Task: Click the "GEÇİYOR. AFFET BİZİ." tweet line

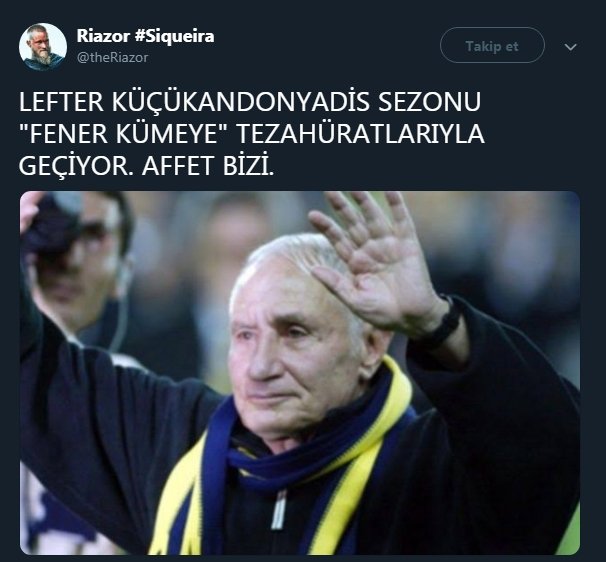Action: (146, 166)
